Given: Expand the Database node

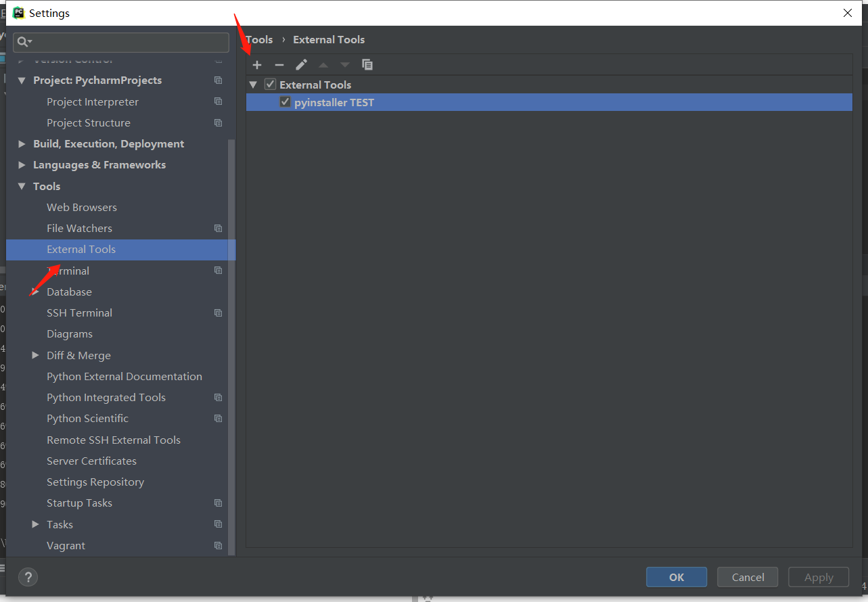Looking at the screenshot, I should 35,292.
